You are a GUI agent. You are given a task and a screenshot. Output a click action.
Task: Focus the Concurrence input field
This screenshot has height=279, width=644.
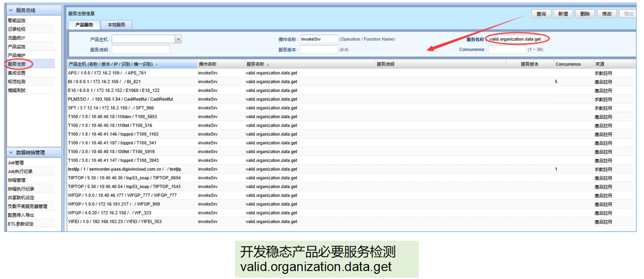[507, 50]
